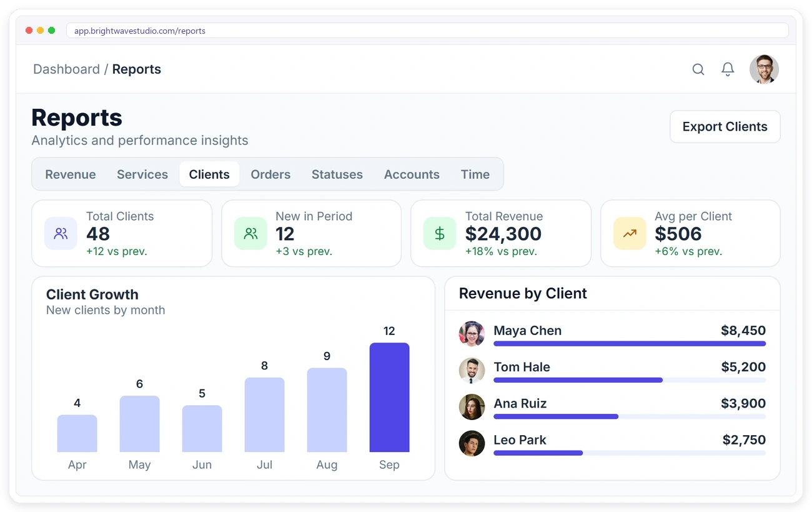Click the Jul bar in Client Growth
Screen dimensions: 812x512
[264, 414]
